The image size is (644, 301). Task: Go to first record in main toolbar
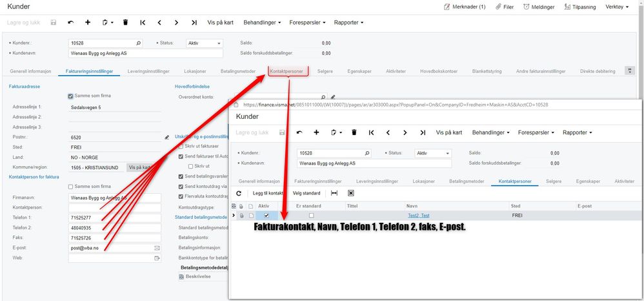pos(143,23)
